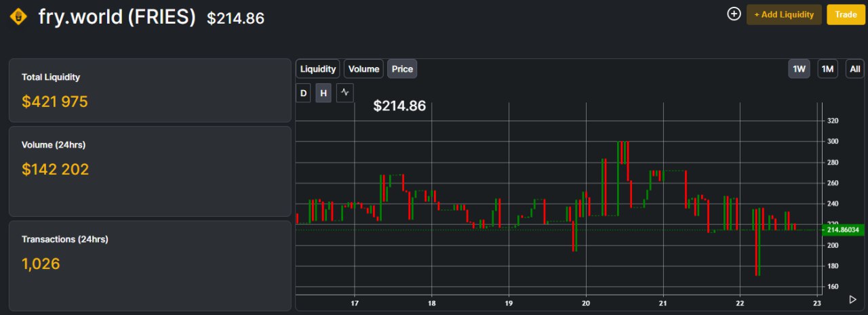Click the 20 date label on axis
Viewport: 868px width, 315px height.
[586, 303]
